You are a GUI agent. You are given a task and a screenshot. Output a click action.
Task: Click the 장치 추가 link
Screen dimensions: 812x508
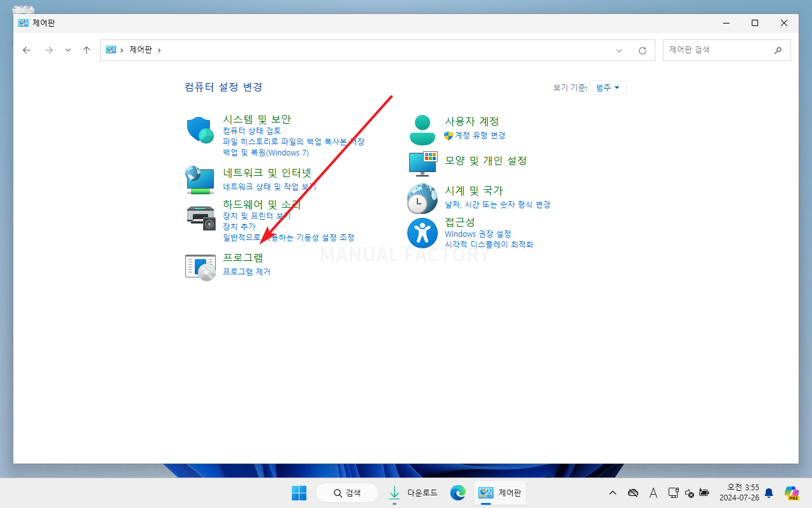(239, 227)
